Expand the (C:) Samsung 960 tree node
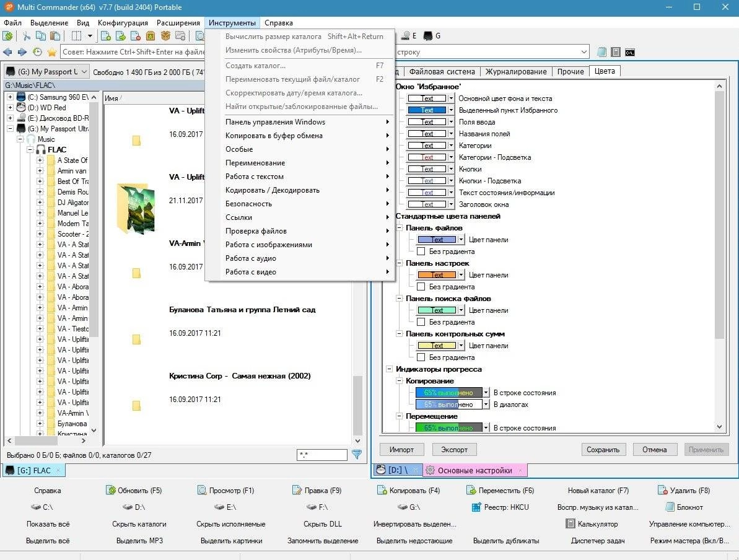This screenshot has height=560, width=739. coord(10,97)
